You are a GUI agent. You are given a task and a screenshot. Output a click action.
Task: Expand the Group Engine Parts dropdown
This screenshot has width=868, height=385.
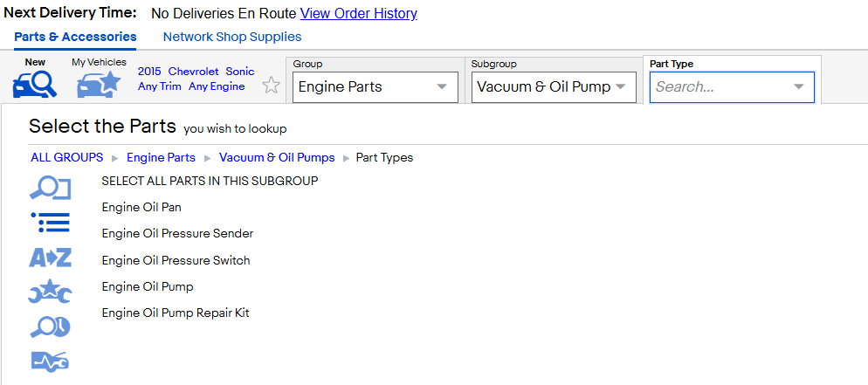375,86
